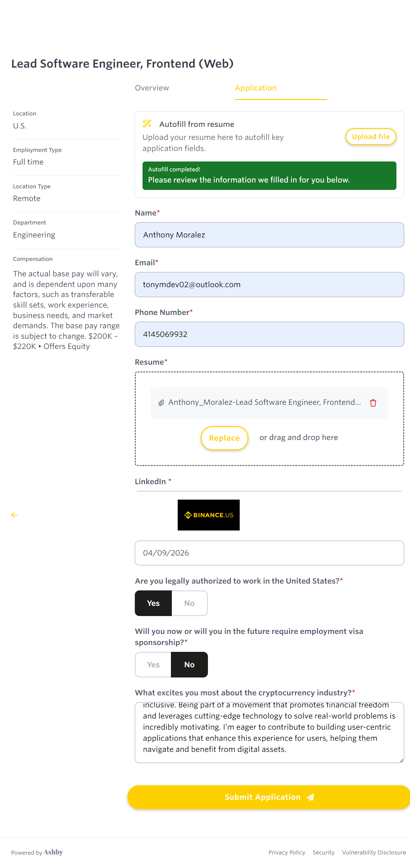410x868 pixels.
Task: Choose Yes for visa sponsorship requirement
Action: pyautogui.click(x=153, y=665)
